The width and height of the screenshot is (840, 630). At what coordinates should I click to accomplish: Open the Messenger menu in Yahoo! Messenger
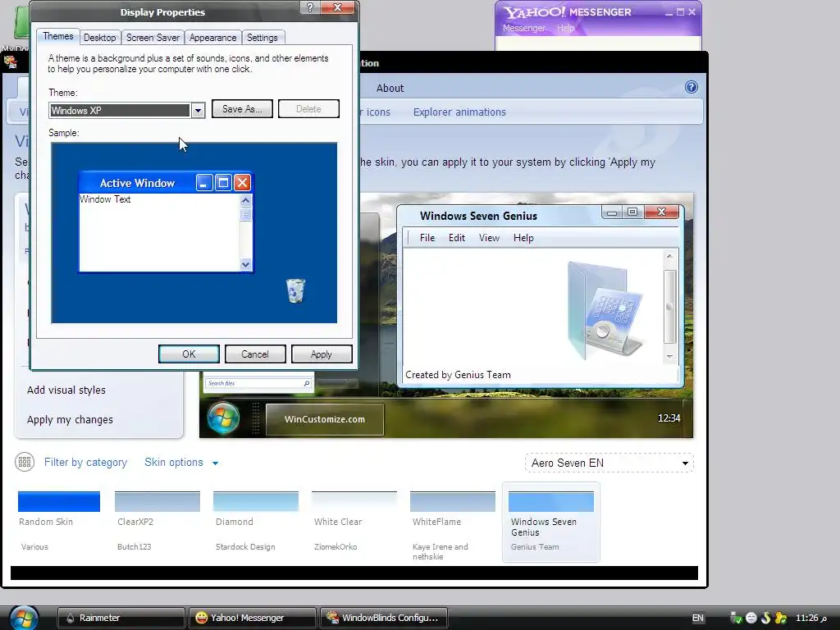tap(524, 28)
